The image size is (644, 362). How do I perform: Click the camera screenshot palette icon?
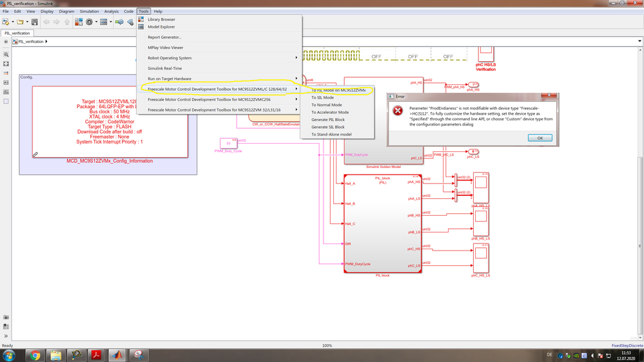pos(6,318)
